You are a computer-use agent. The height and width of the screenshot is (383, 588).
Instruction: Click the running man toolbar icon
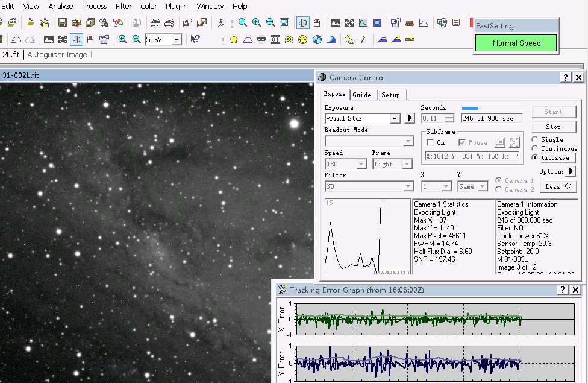(x=221, y=22)
